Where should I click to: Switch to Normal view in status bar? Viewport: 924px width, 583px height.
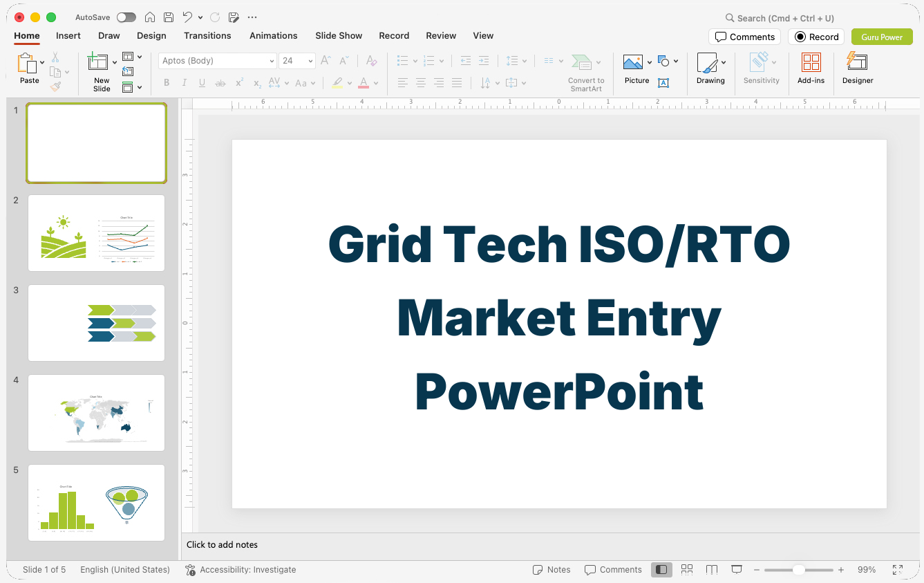tap(661, 570)
